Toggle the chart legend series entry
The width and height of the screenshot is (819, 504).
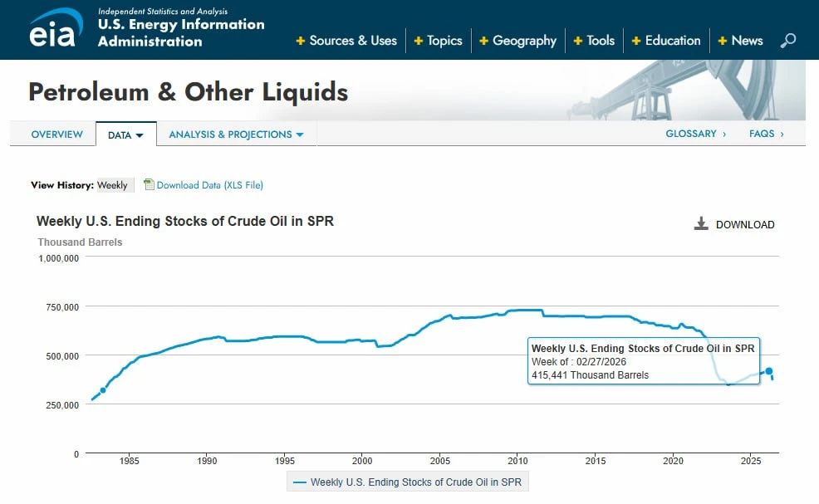[407, 482]
